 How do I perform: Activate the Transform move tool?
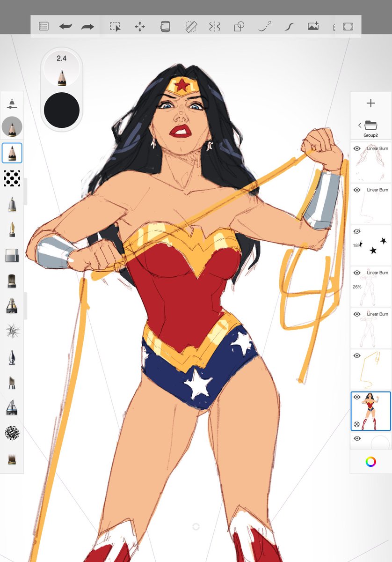coord(140,26)
